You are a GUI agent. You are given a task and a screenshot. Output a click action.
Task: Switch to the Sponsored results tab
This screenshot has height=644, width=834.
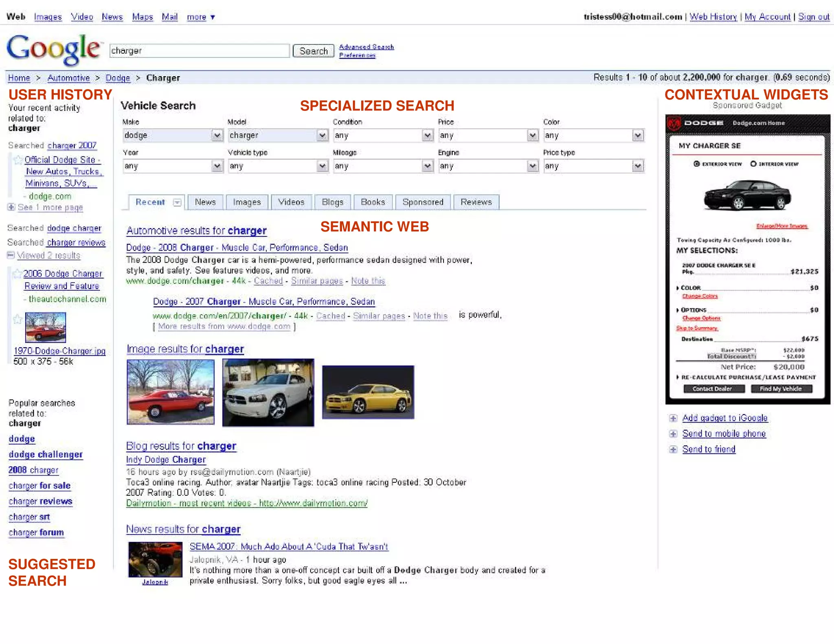(423, 202)
